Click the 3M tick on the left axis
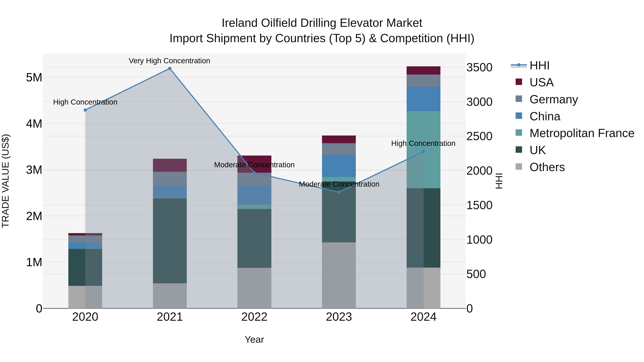The width and height of the screenshot is (644, 362). click(34, 170)
